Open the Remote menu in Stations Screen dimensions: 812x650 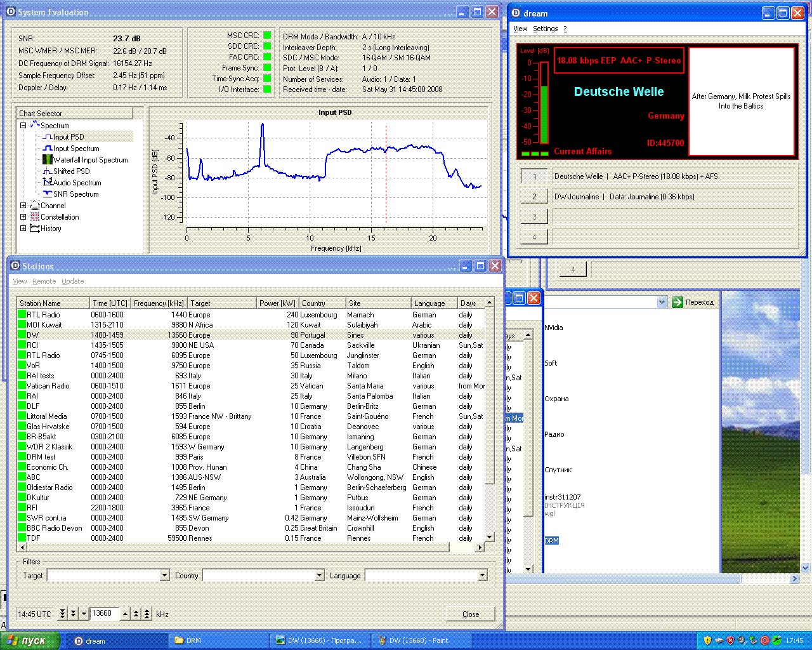tap(44, 281)
